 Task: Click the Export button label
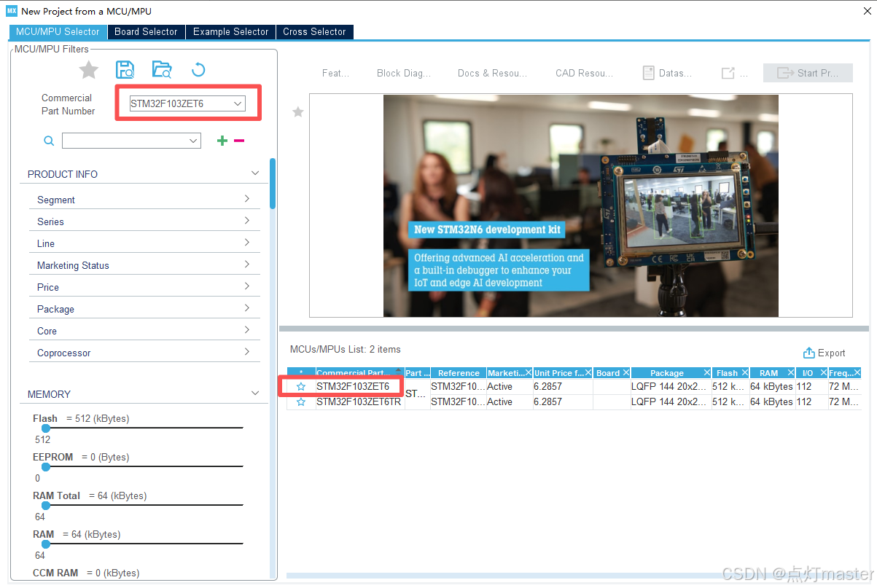point(831,353)
